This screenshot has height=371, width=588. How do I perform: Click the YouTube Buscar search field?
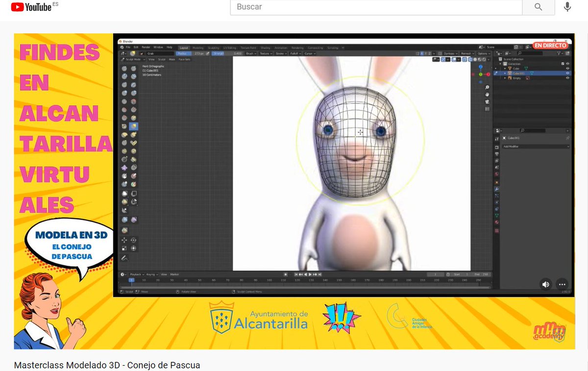[376, 7]
